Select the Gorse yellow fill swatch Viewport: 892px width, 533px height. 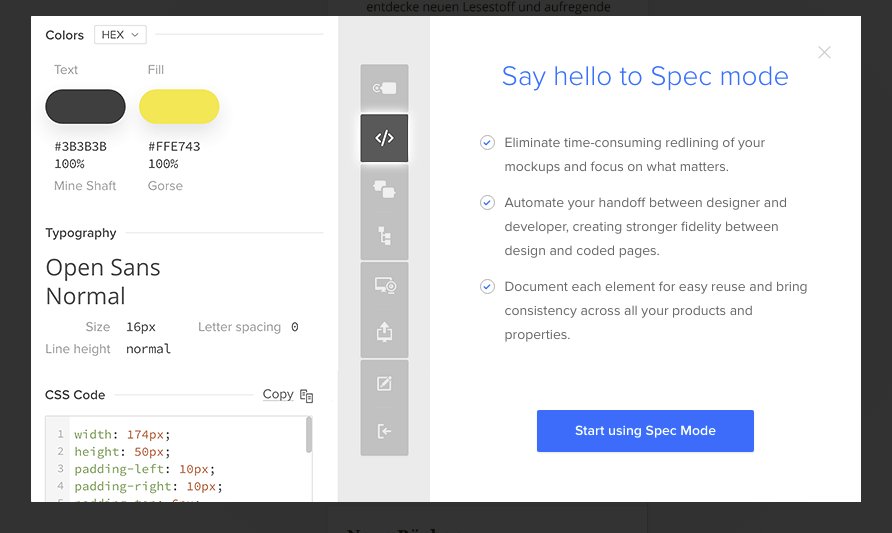point(179,106)
